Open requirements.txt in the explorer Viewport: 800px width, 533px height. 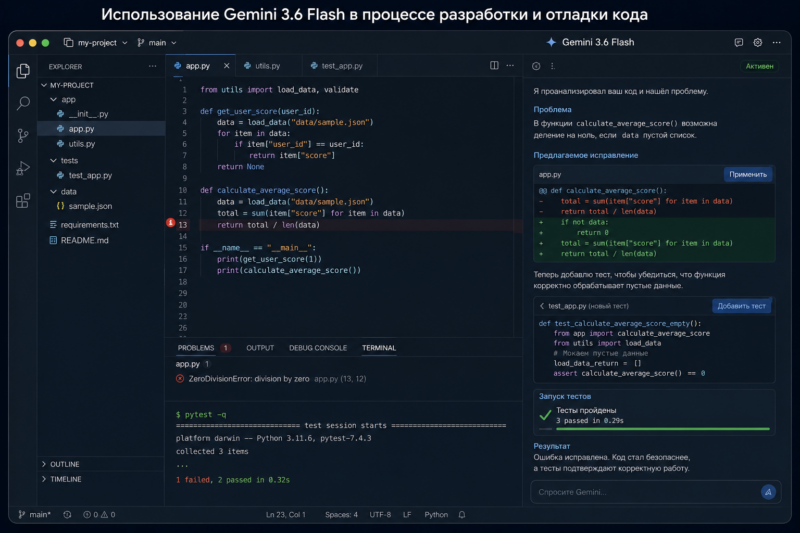pyautogui.click(x=89, y=225)
